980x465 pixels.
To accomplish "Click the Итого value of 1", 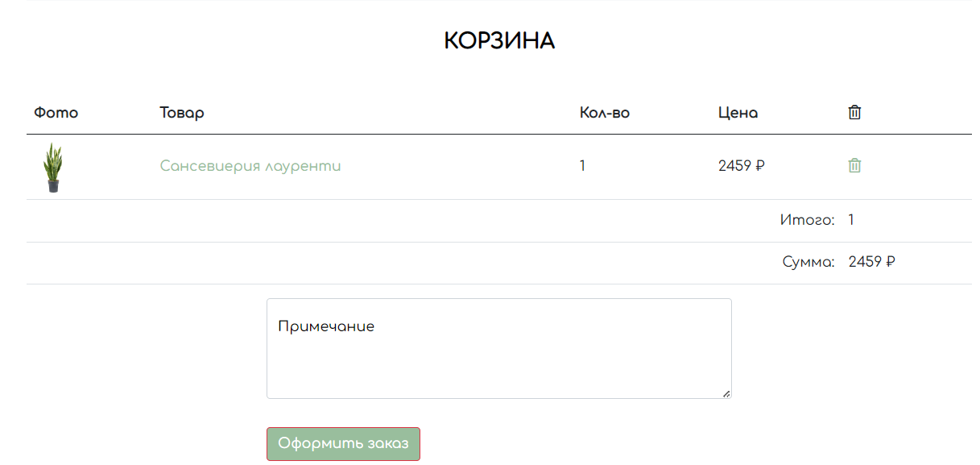I will click(x=852, y=220).
